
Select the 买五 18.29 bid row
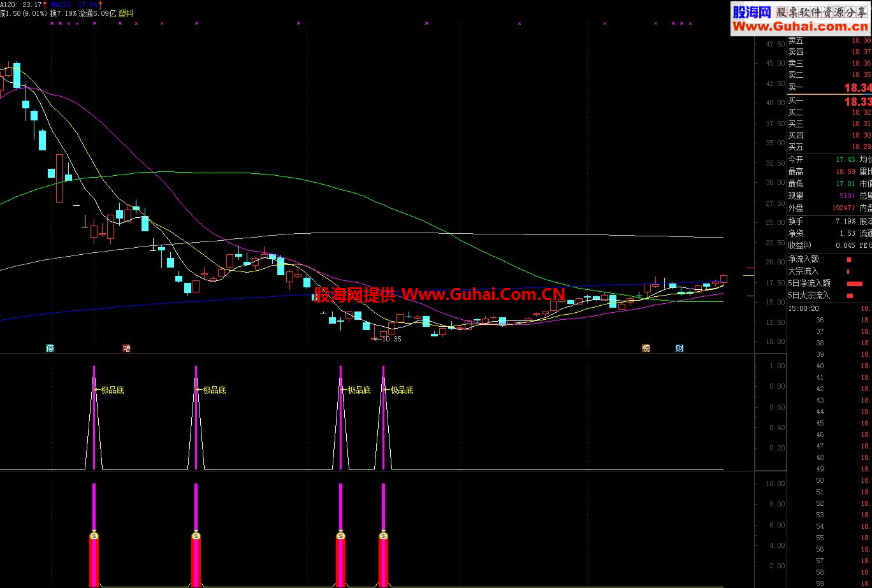(829, 147)
